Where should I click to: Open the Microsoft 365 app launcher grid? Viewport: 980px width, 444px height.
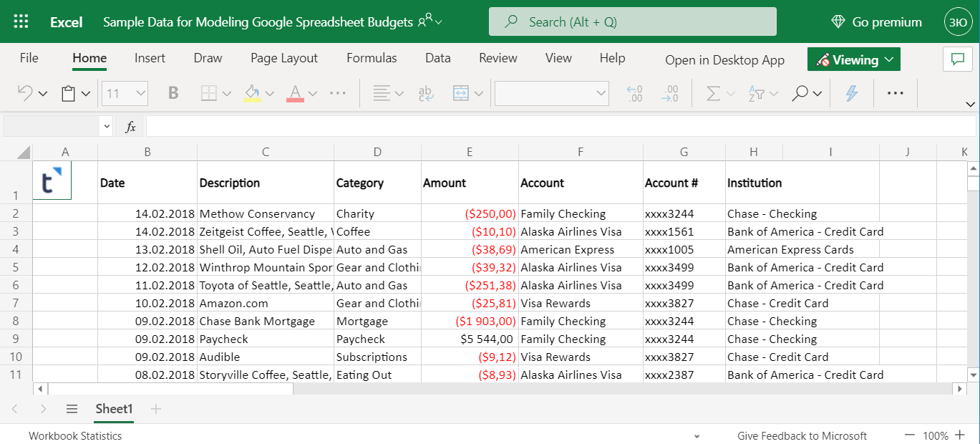click(x=20, y=21)
